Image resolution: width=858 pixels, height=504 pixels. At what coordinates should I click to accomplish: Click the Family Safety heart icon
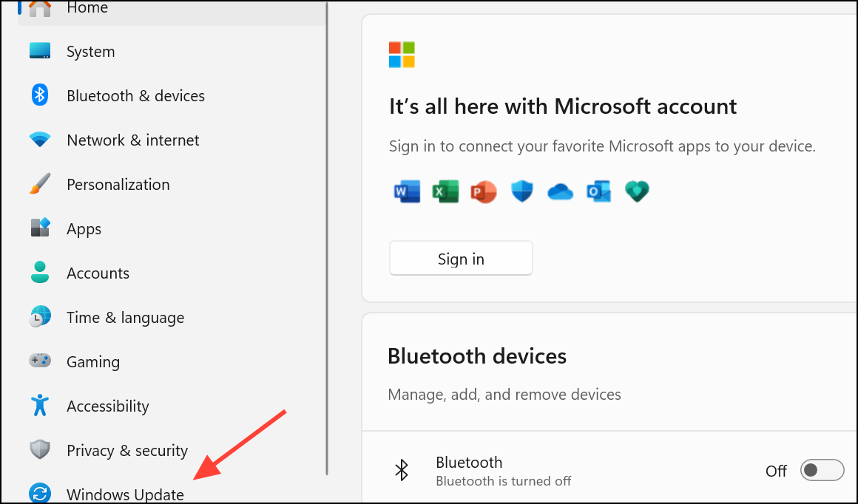637,192
